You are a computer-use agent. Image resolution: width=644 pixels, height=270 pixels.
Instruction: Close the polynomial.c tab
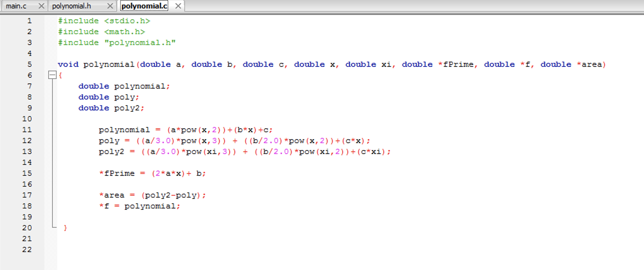(178, 6)
